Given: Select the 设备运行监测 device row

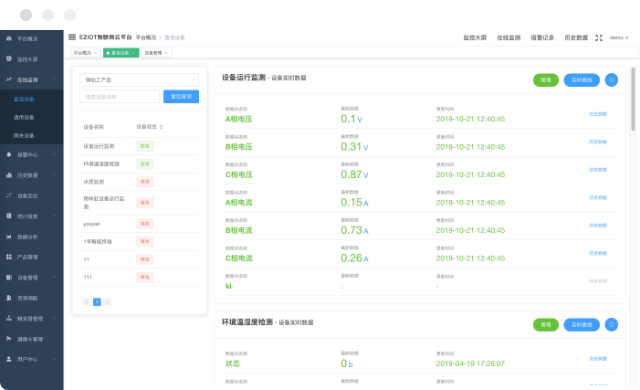Looking at the screenshot, I should (x=139, y=146).
